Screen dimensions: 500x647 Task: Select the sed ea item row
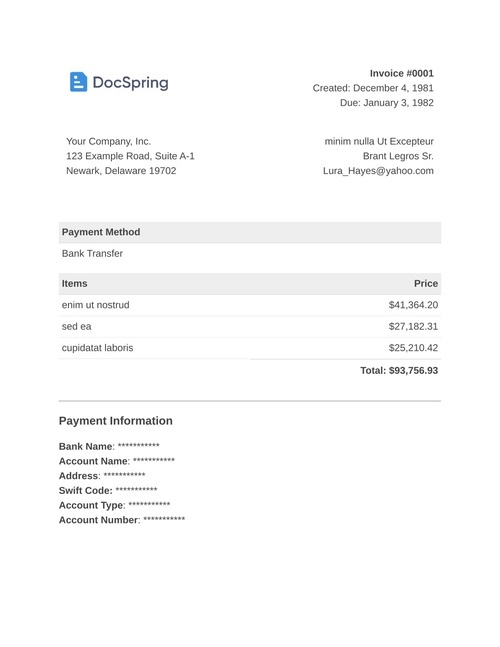tap(250, 326)
